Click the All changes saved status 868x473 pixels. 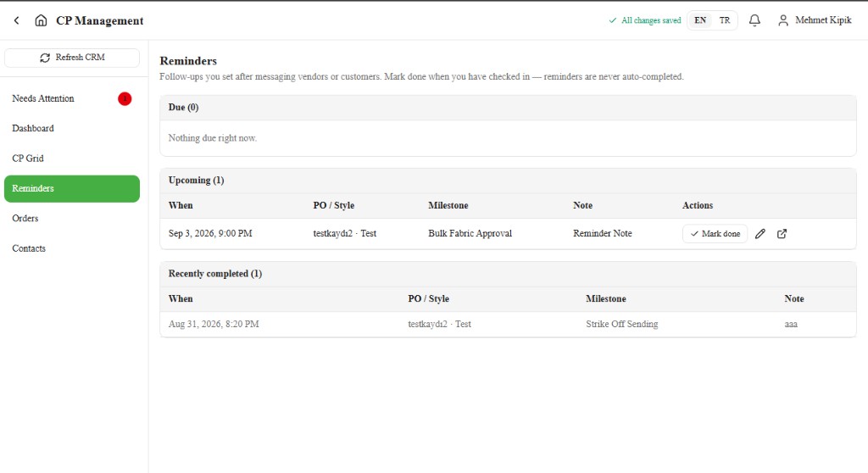coord(645,20)
